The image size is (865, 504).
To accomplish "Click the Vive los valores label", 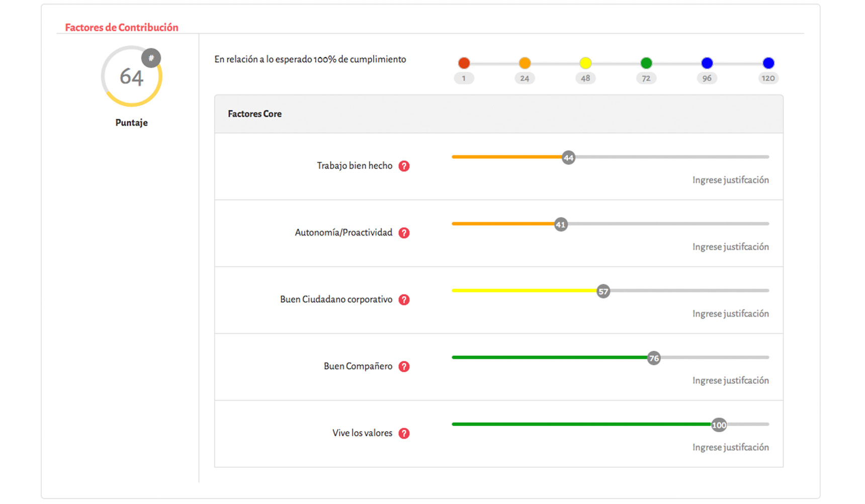I will click(362, 433).
